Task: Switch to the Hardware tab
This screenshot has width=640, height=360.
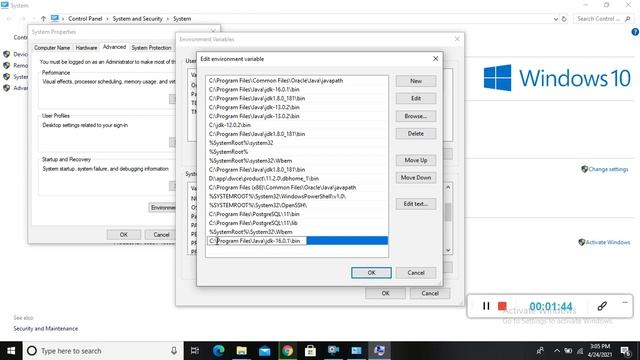Action: pyautogui.click(x=86, y=48)
